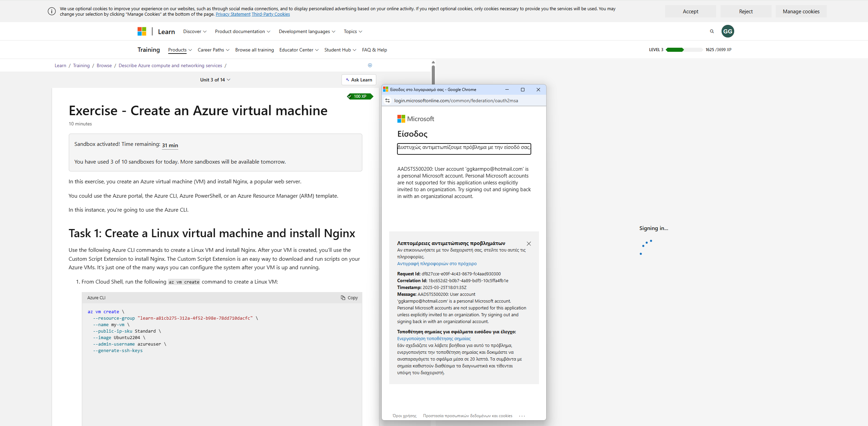868x426 pixels.
Task: Open the Career Paths dropdown
Action: (x=214, y=50)
